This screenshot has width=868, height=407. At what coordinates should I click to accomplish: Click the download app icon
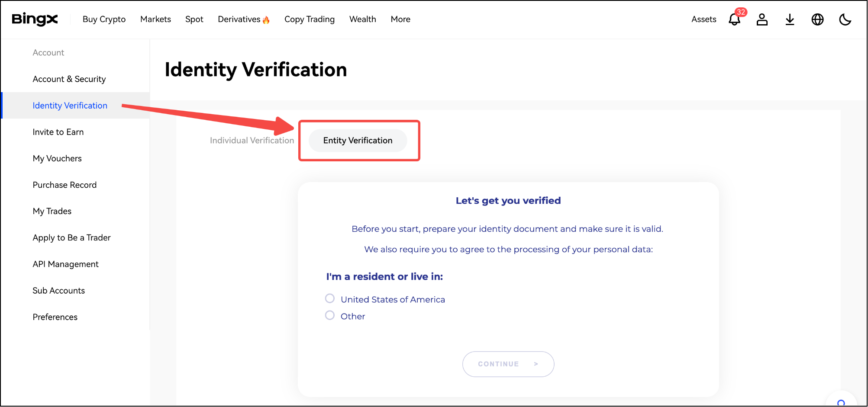coord(790,19)
